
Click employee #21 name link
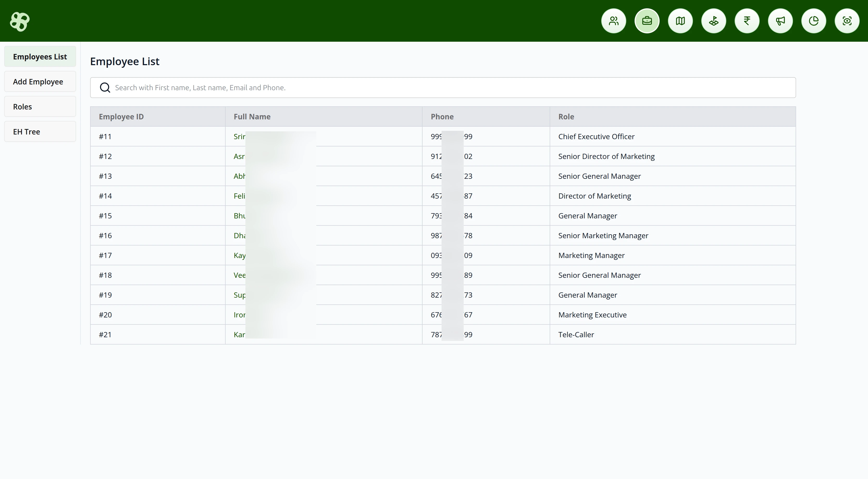[x=240, y=334]
